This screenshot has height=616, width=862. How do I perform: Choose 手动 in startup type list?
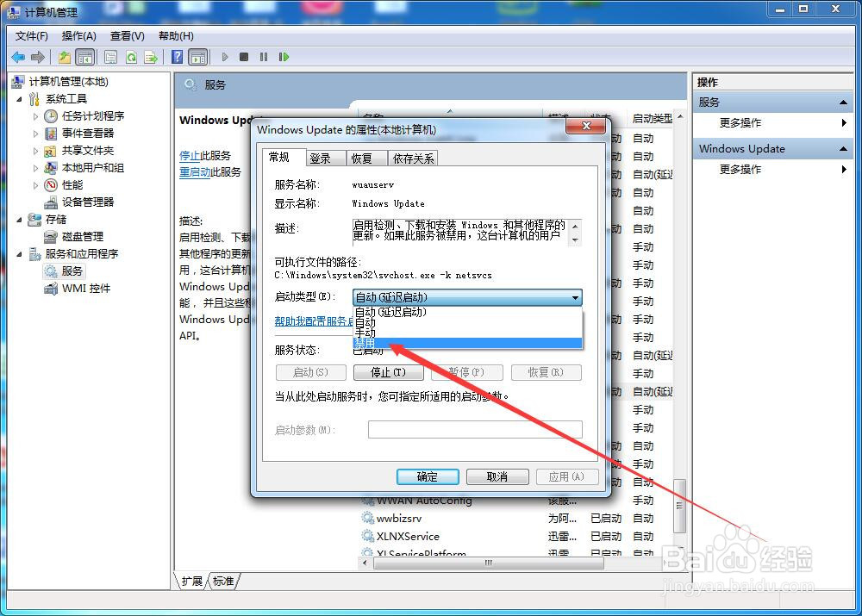point(466,333)
